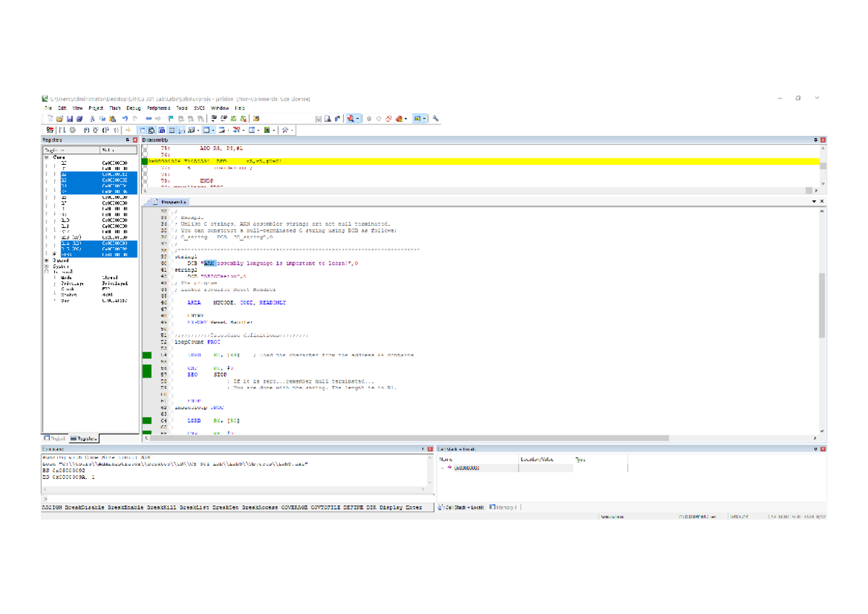Collapse the Core node in Registers tree
The width and height of the screenshot is (868, 614).
pos(47,156)
